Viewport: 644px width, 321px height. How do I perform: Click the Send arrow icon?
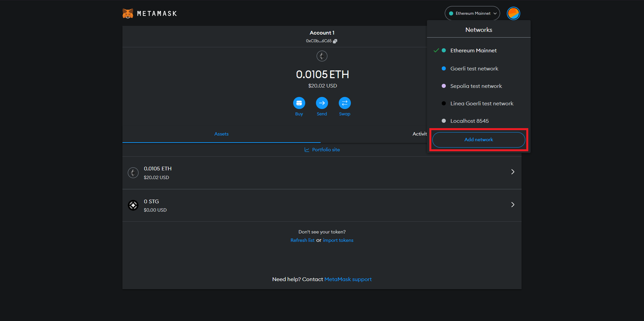pyautogui.click(x=322, y=103)
